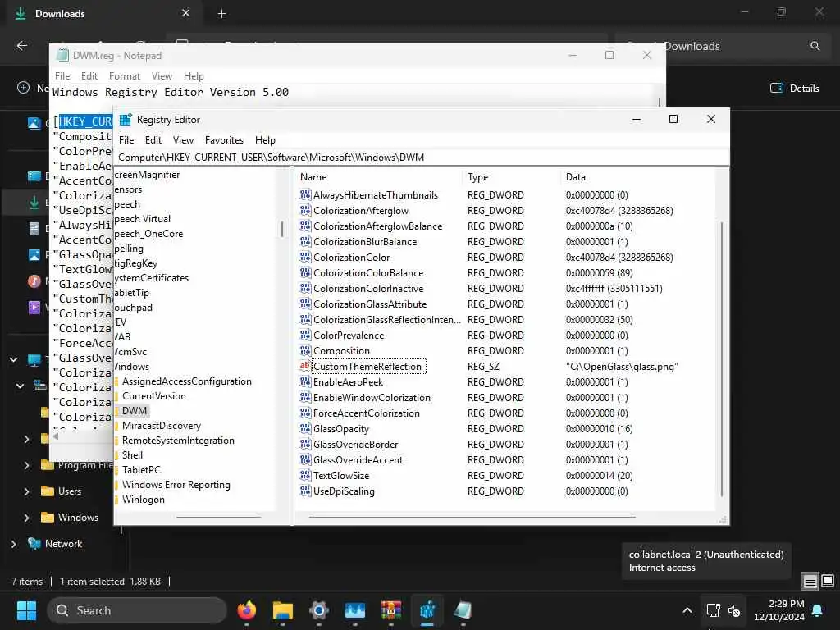
Task: Select the TextGlowSize value icon
Action: [x=305, y=475]
